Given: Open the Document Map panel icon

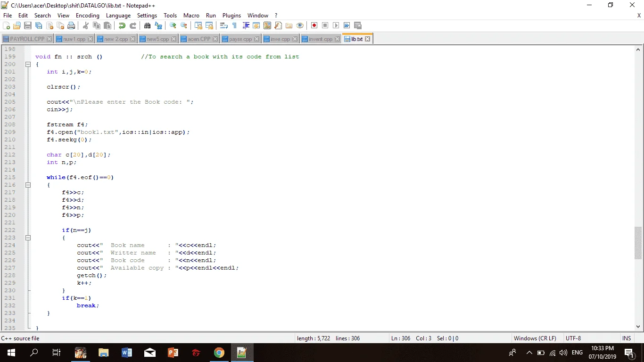Looking at the screenshot, I should tap(267, 25).
